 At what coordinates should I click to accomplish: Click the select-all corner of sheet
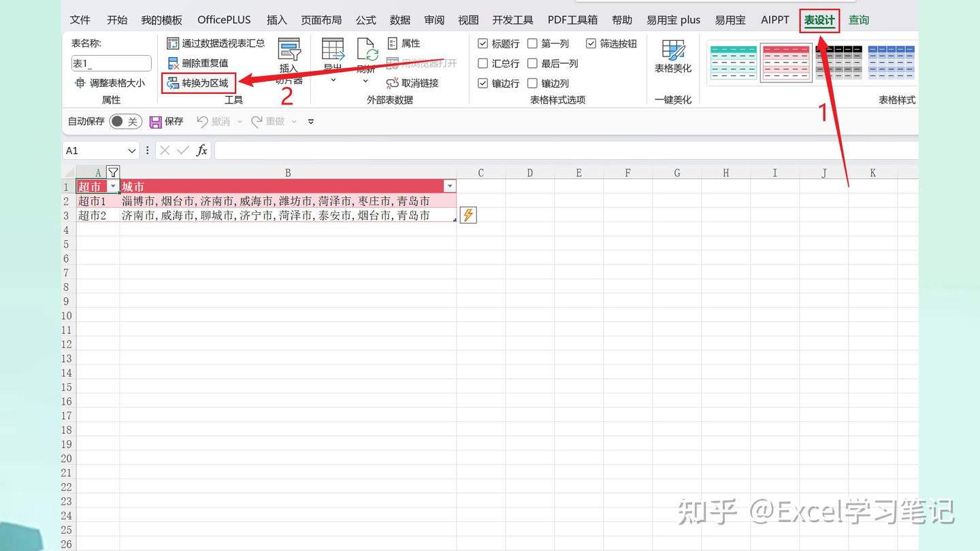tap(69, 172)
